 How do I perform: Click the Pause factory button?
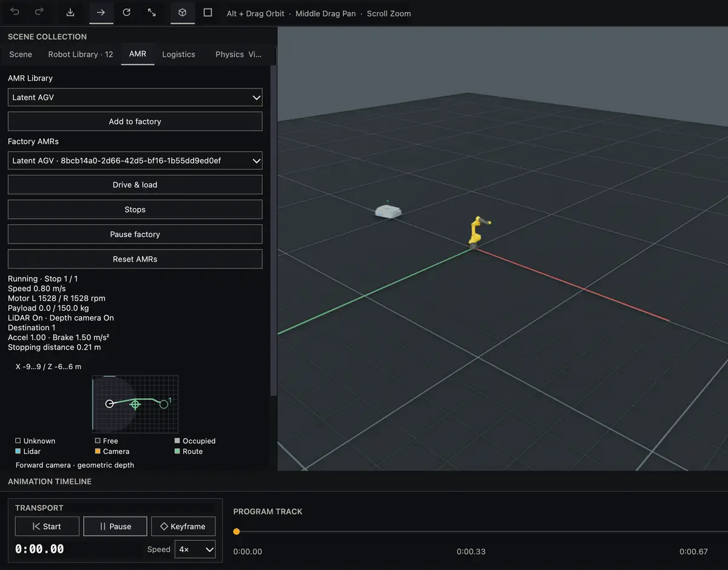pyautogui.click(x=135, y=234)
